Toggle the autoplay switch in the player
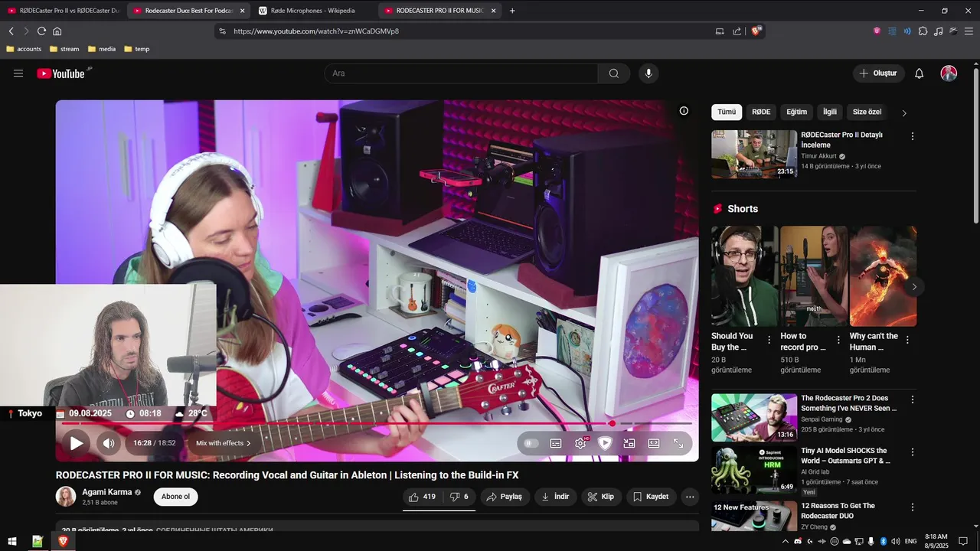Screen dimensions: 980x551 [x=531, y=443]
